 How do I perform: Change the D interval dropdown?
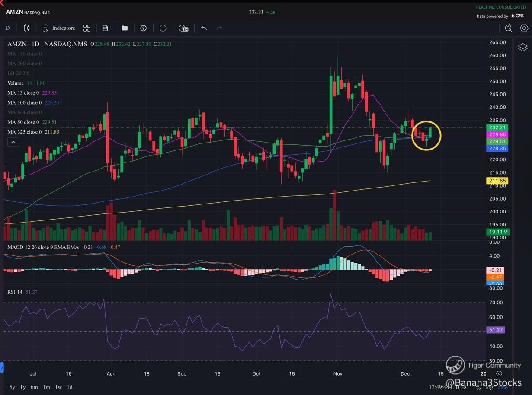(7, 28)
